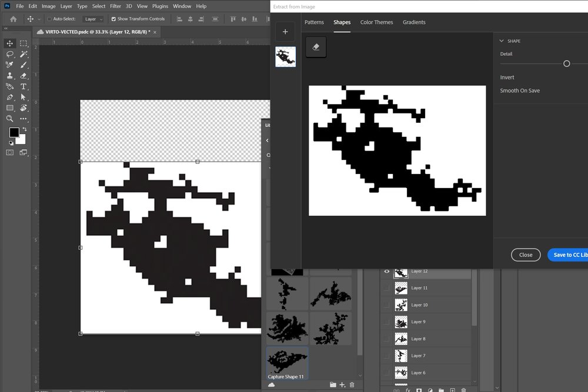588x392 pixels.
Task: Click the eraser icon in Extract dialog
Action: 316,47
